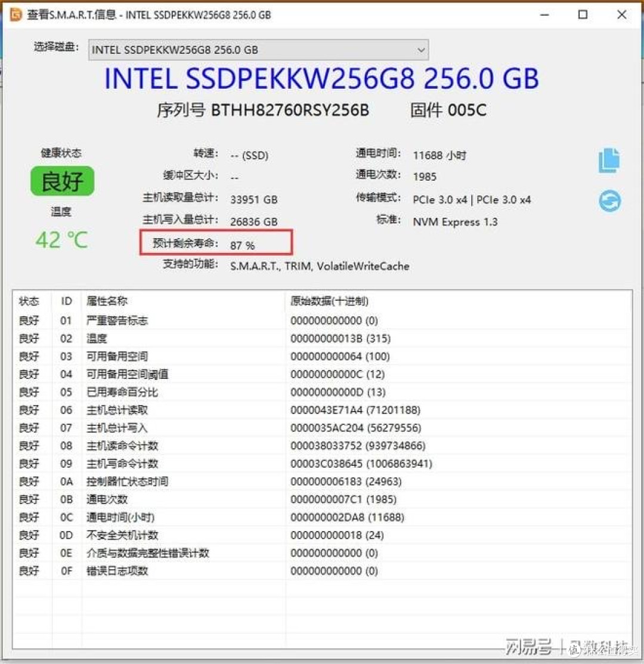Click the 42 ℃ temperature value
The height and width of the screenshot is (664, 644).
point(62,240)
